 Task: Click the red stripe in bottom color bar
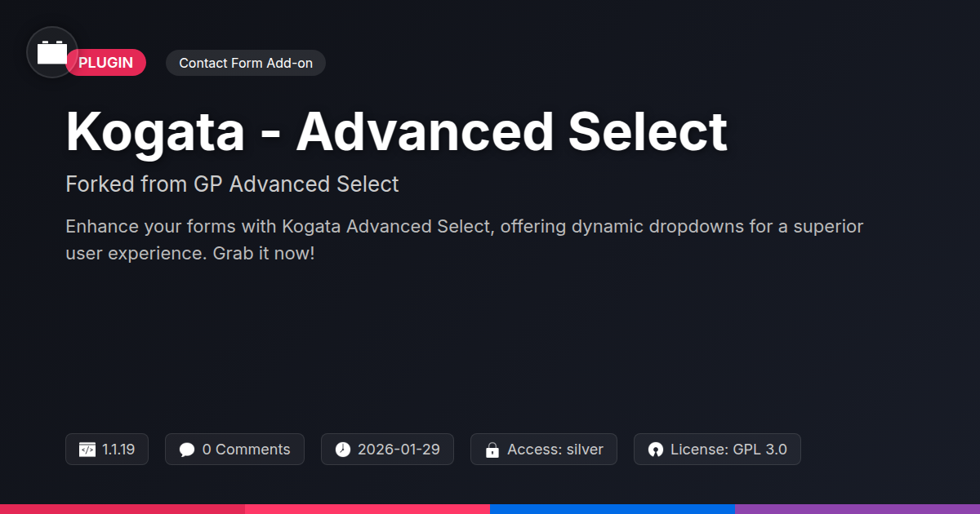[122, 509]
